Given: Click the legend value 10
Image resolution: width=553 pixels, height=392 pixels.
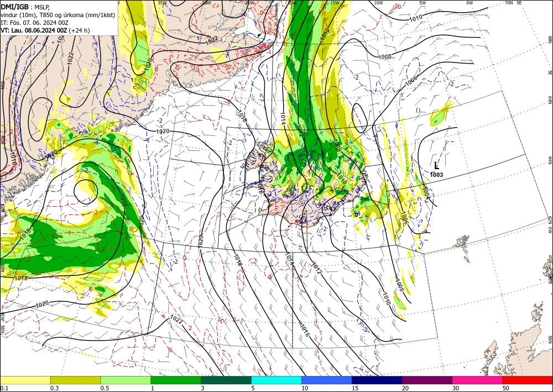Looking at the screenshot, I should point(305,388).
